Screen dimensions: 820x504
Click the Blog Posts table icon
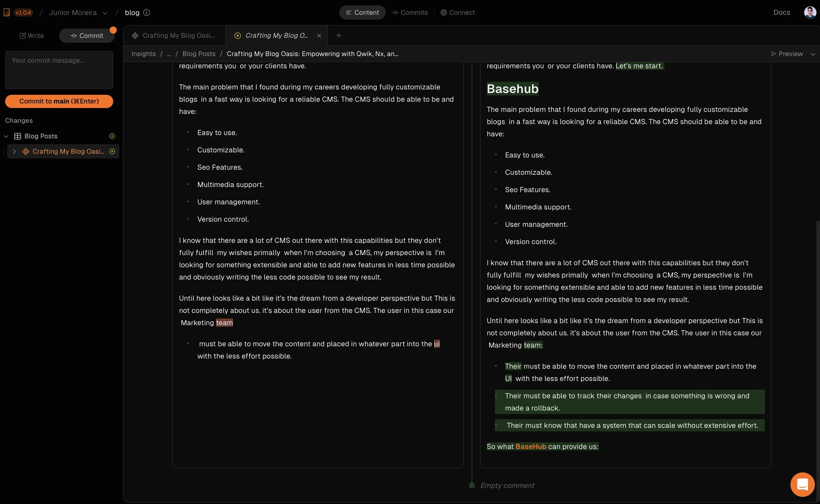tap(18, 136)
